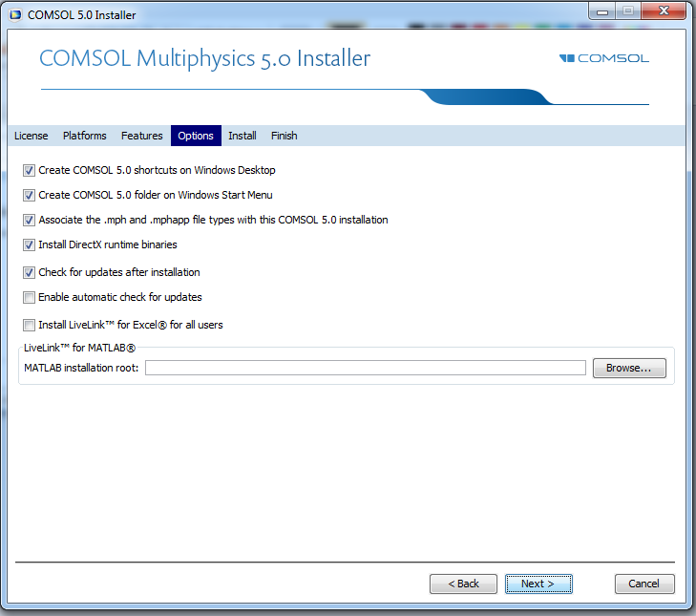Open the Platforms tab
Image resolution: width=696 pixels, height=616 pixels.
(x=85, y=136)
